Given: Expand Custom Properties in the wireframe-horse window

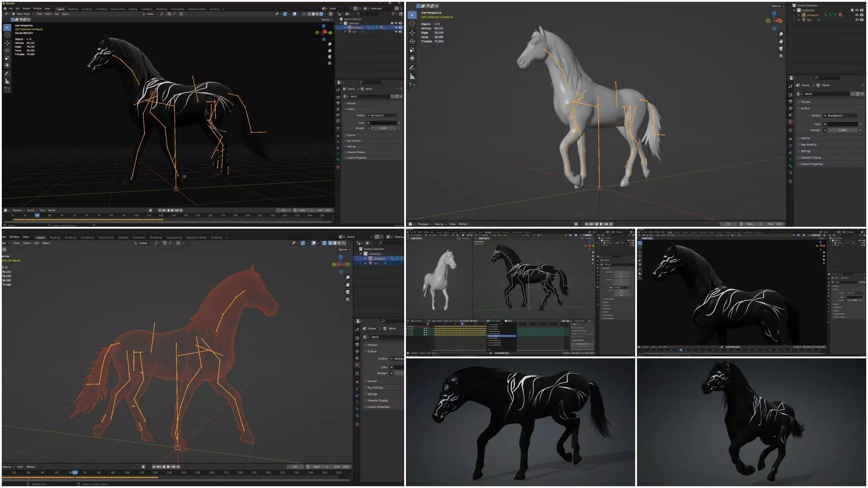Looking at the screenshot, I should (x=378, y=407).
